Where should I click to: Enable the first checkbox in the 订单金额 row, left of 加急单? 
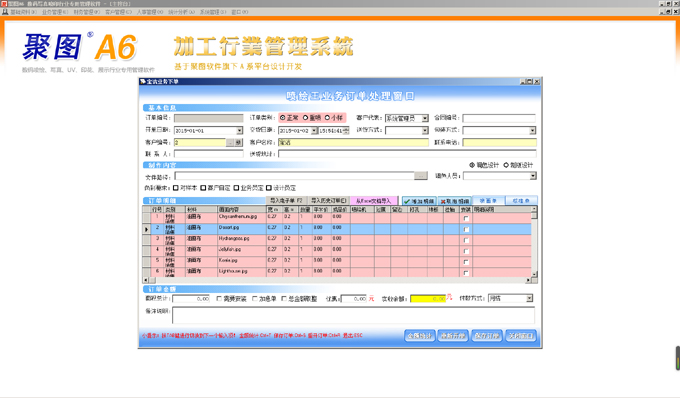219,299
